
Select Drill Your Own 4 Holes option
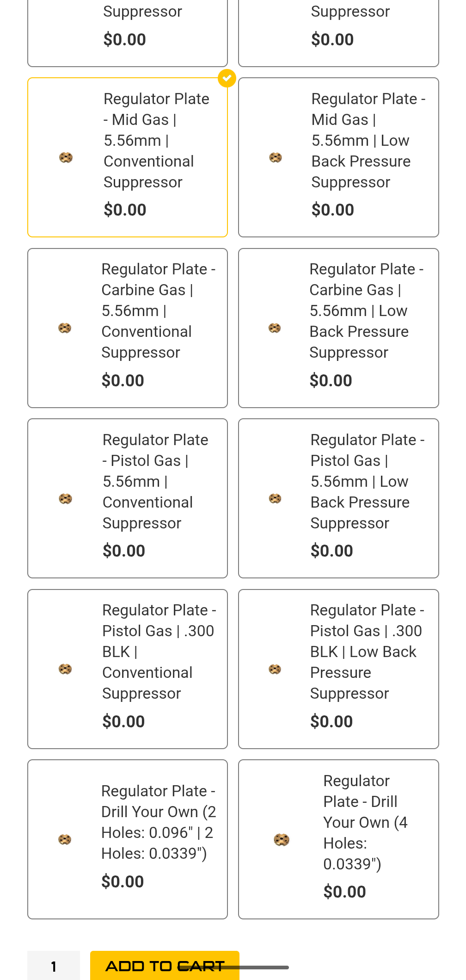tap(338, 839)
